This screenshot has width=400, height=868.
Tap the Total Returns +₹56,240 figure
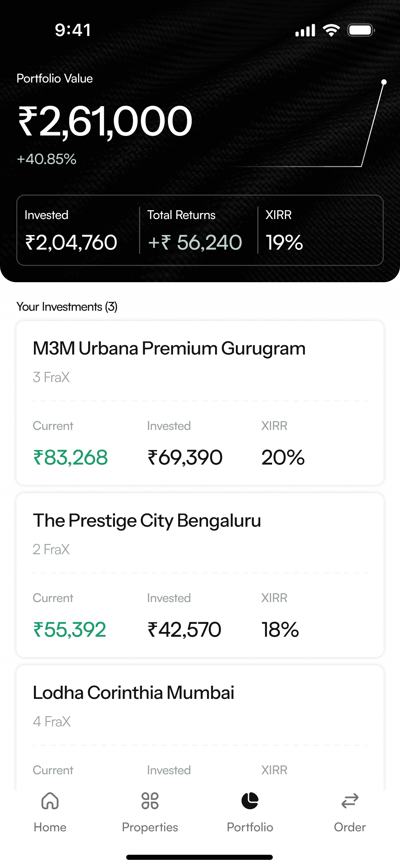coord(195,242)
